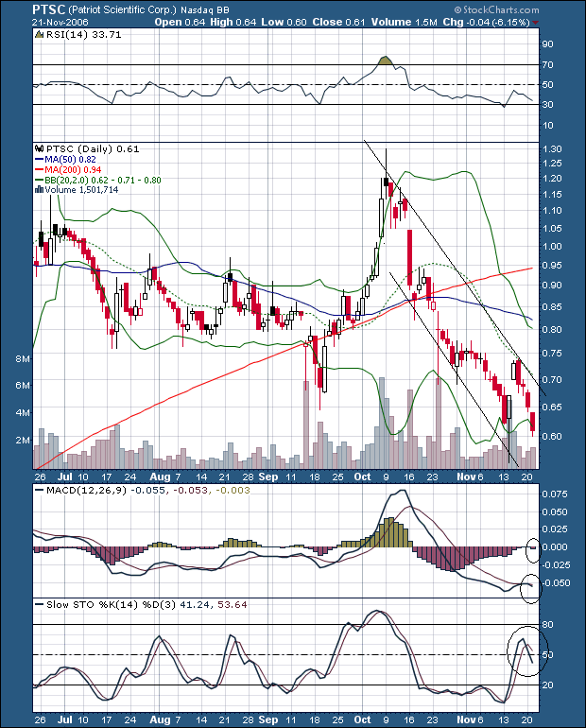Click the Low 0.60 value
This screenshot has height=728, width=586.
tap(284, 22)
